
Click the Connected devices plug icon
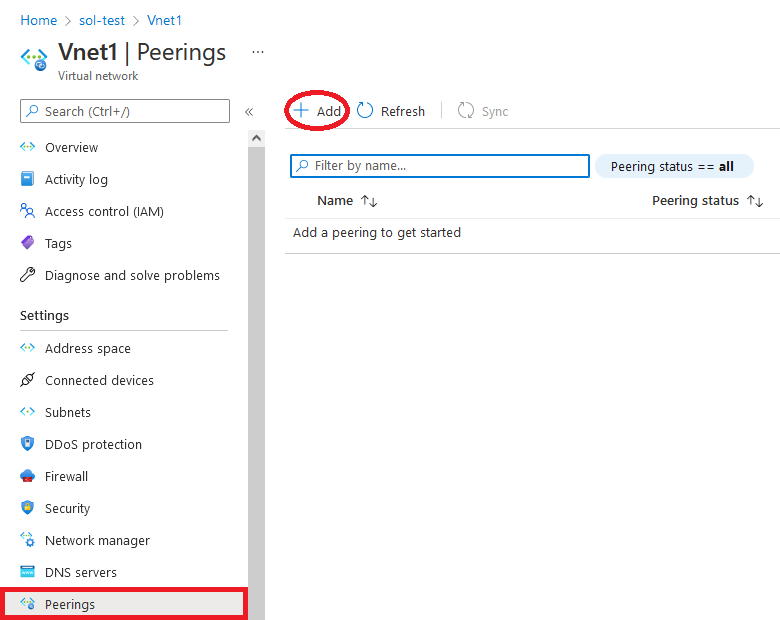(x=27, y=380)
